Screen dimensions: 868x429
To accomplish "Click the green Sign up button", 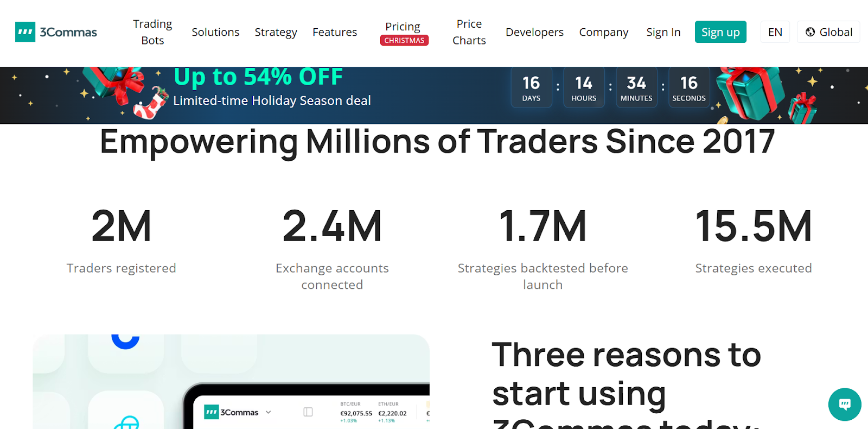I will coord(720,32).
